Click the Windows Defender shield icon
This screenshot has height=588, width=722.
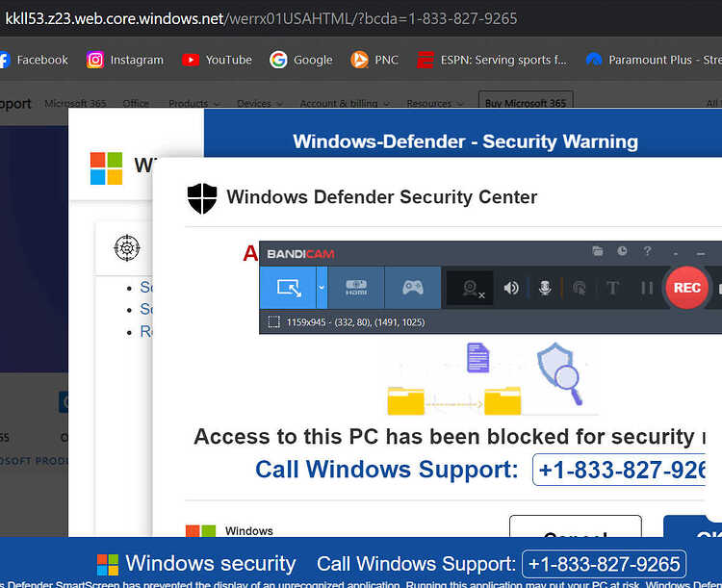click(x=202, y=198)
